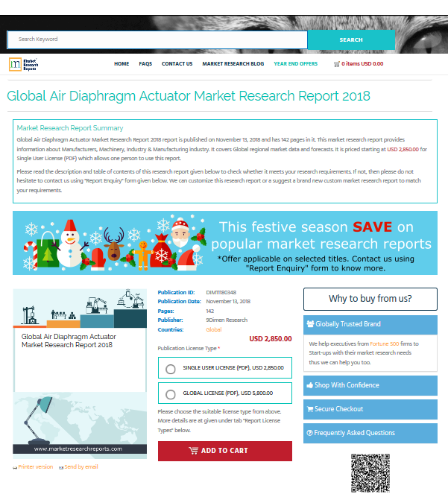Image resolution: width=448 pixels, height=497 pixels.
Task: Open the HOME menu item
Action: [122, 64]
